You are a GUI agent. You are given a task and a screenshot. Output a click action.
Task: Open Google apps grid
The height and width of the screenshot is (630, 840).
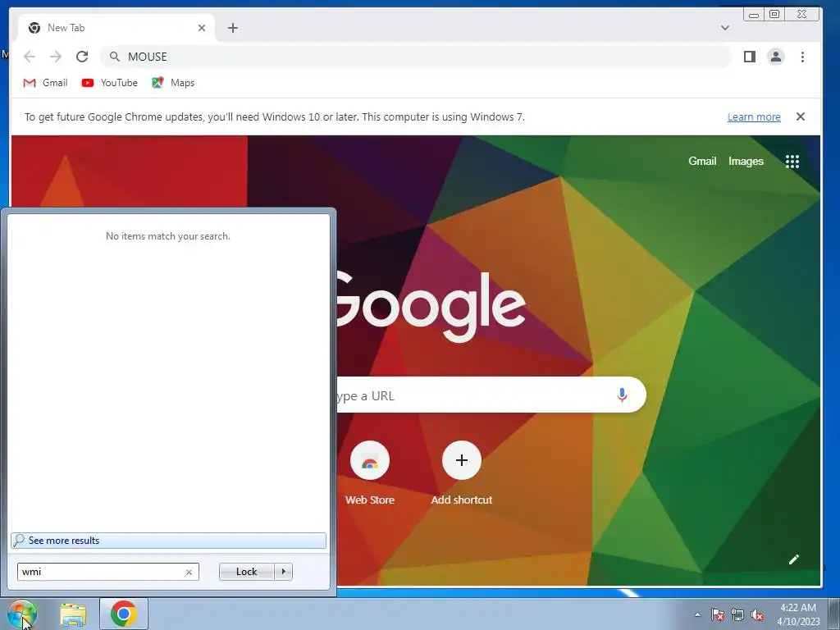tap(792, 162)
